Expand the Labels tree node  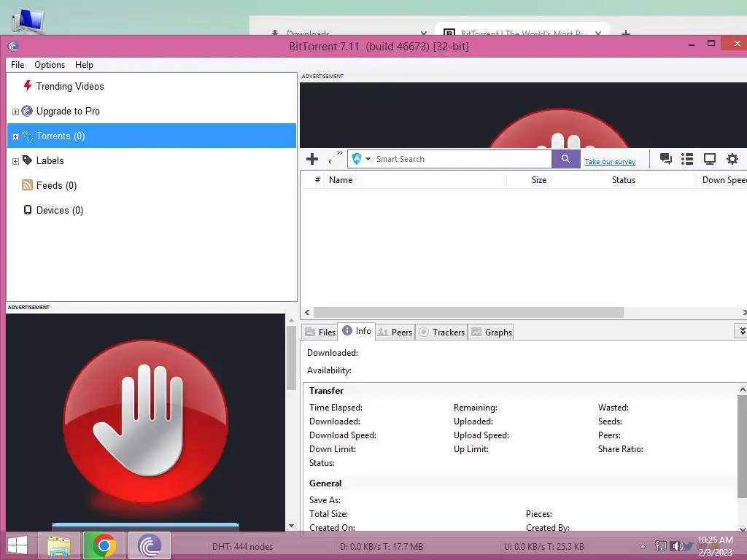[15, 161]
